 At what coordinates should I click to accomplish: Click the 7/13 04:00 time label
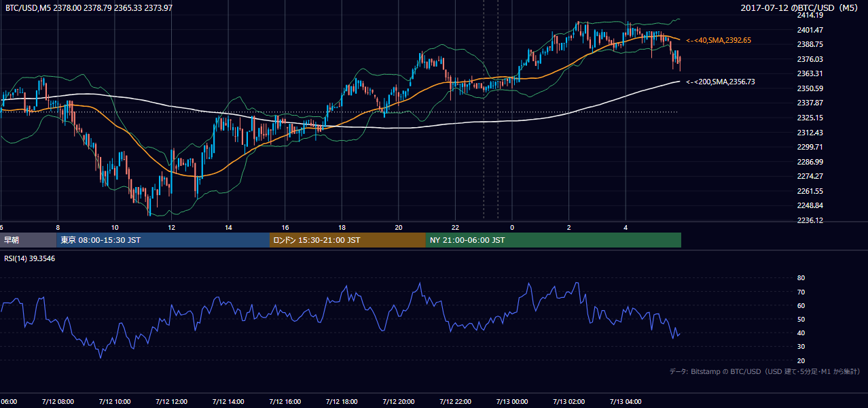626,402
